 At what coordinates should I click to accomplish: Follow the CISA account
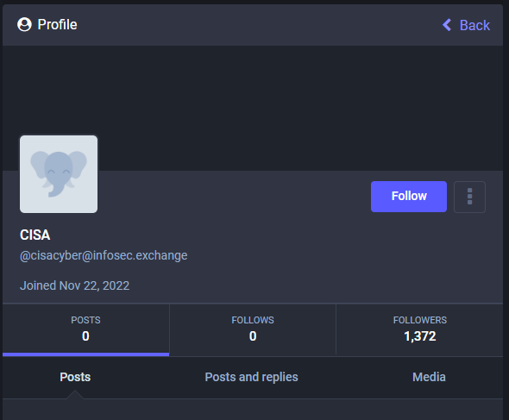[409, 197]
